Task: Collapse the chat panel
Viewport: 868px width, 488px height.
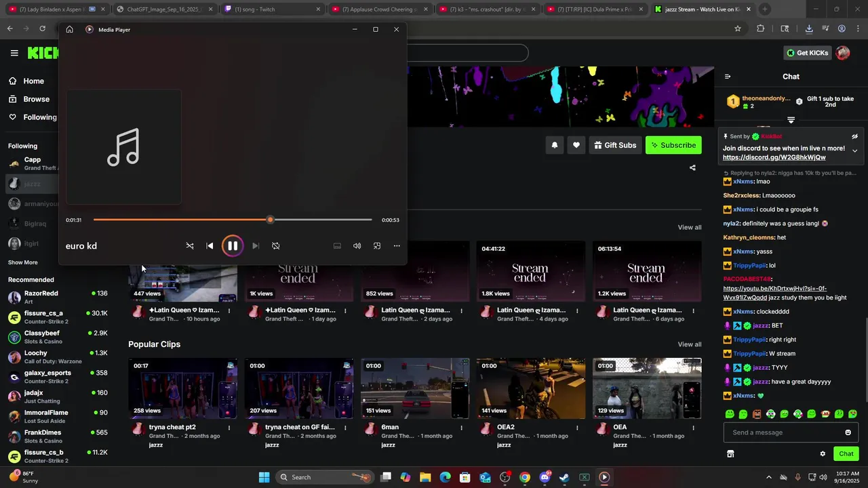Action: (727, 77)
